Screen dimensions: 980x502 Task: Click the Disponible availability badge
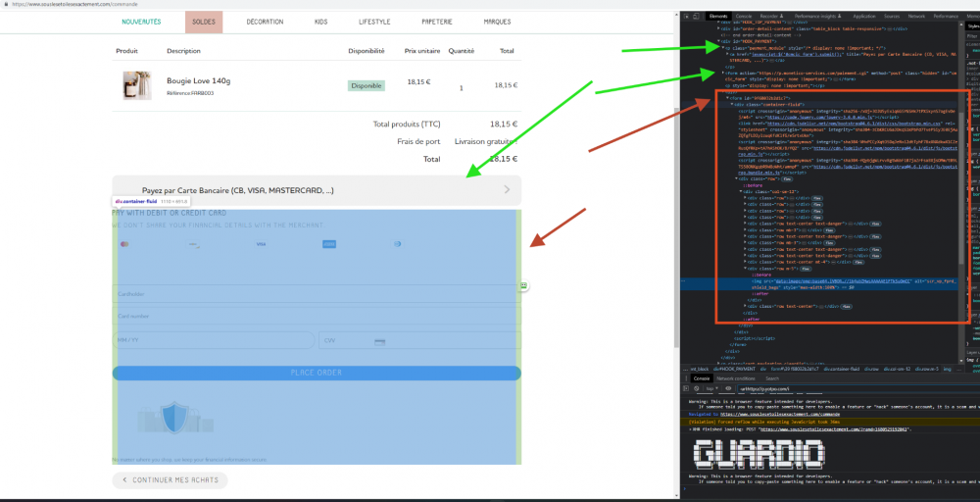pos(367,85)
